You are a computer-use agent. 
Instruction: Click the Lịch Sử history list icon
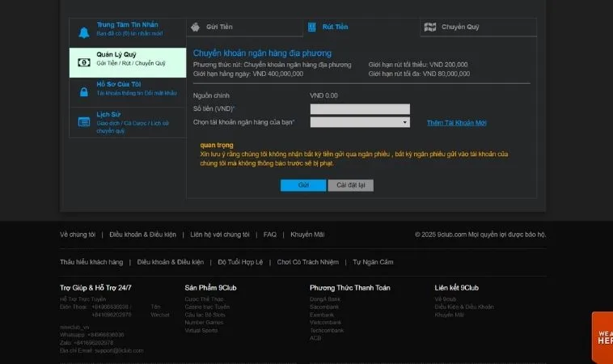[84, 122]
